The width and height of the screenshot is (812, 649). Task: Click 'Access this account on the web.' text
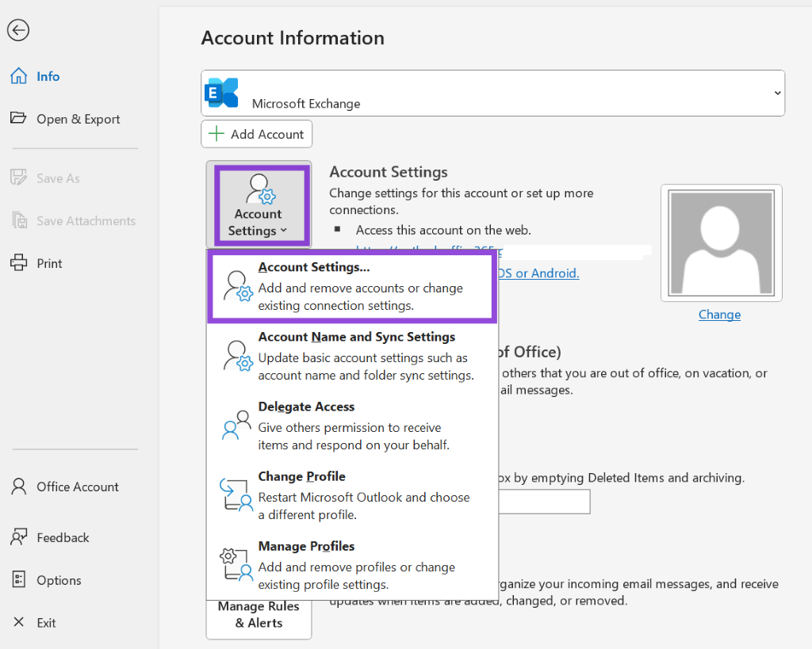443,231
